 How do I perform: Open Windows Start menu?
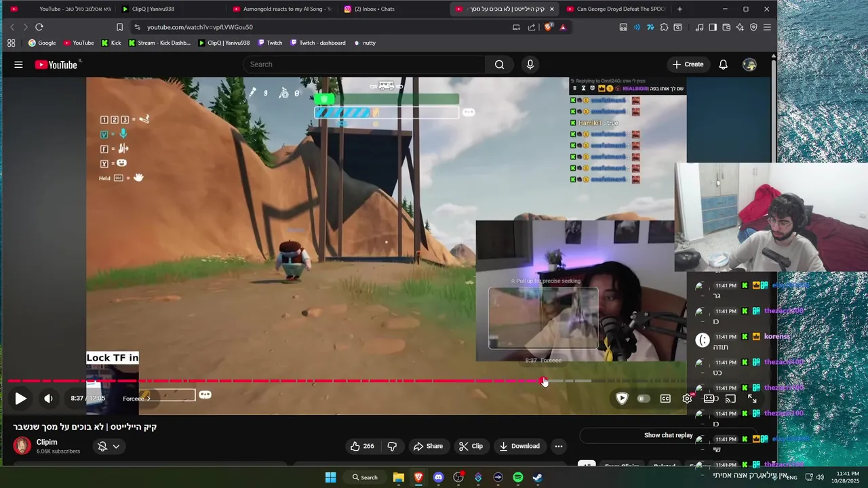[x=330, y=477]
